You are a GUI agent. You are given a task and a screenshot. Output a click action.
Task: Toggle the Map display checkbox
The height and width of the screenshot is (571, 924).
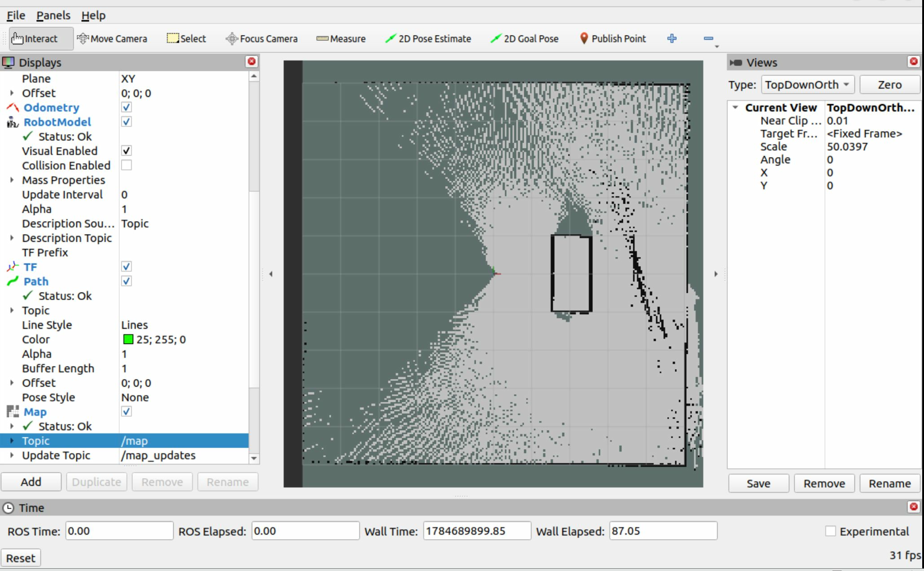point(127,411)
